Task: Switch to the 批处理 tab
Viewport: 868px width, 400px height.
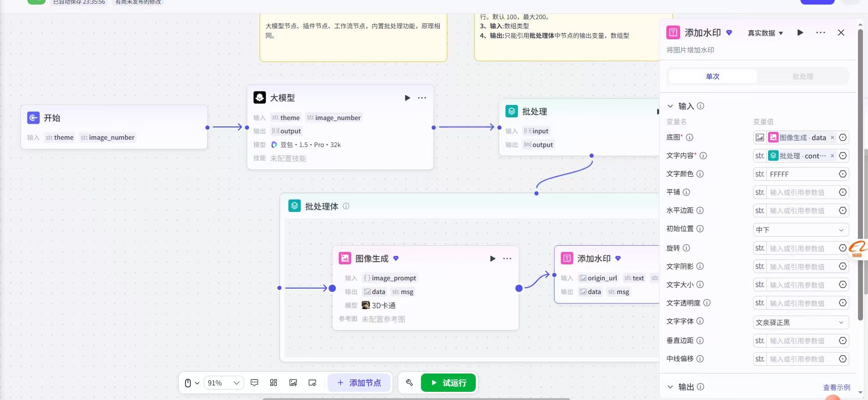Action: tap(802, 76)
